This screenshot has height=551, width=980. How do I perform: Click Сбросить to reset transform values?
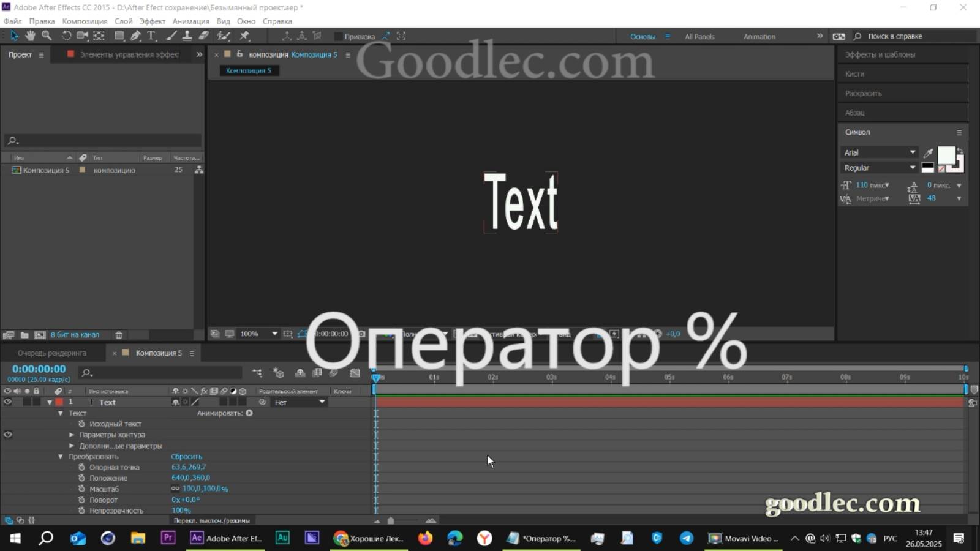point(187,456)
